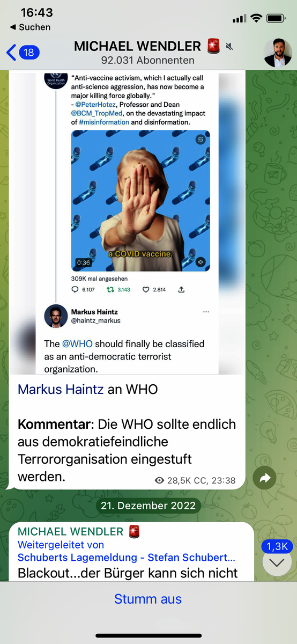Return to Suchen app via breadcrumb
297x644 pixels.
pyautogui.click(x=30, y=27)
